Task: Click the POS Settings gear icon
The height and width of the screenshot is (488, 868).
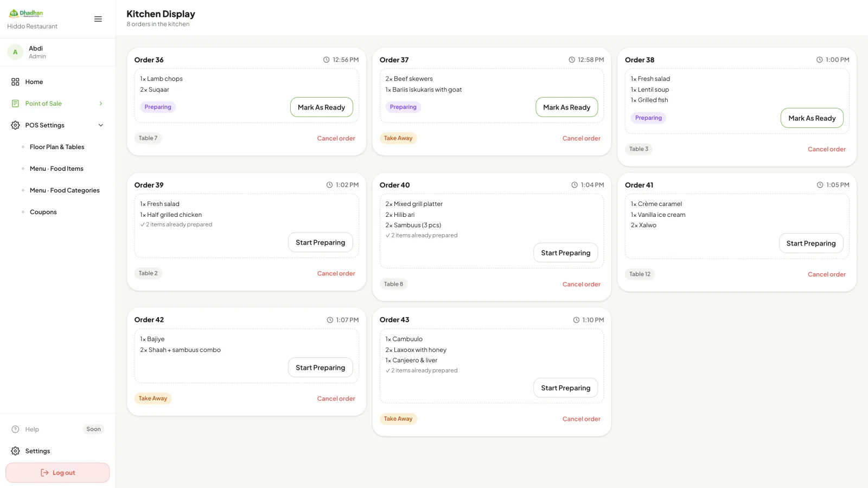Action: [15, 125]
